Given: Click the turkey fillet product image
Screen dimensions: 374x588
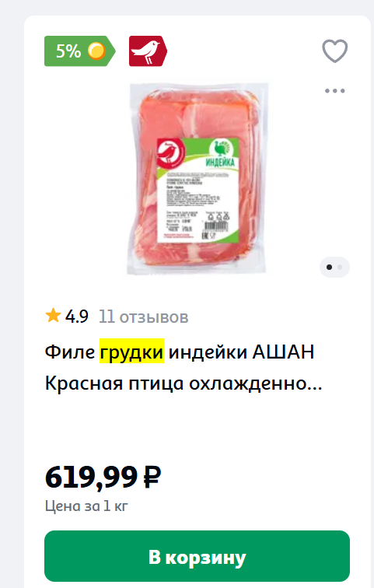Looking at the screenshot, I should click(x=197, y=179).
